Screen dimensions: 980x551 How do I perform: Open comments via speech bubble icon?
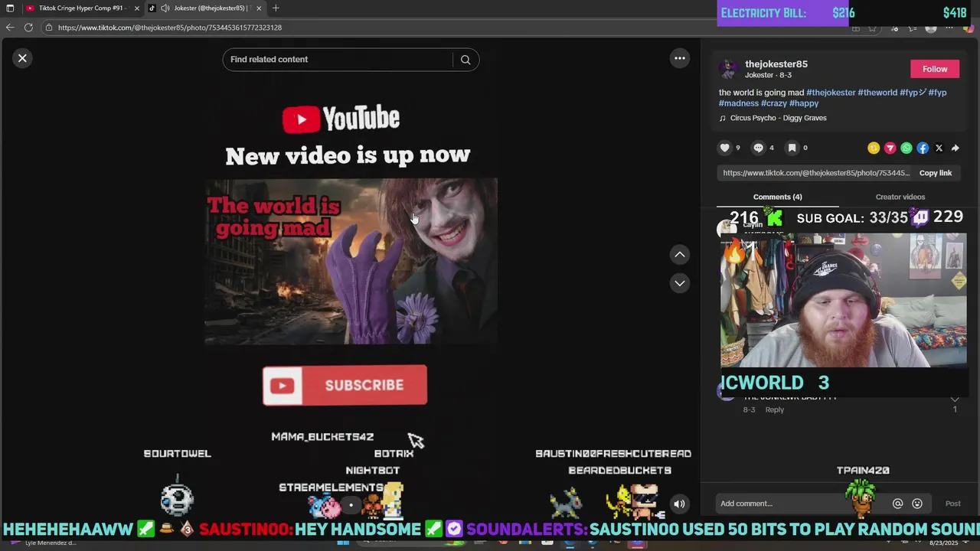pyautogui.click(x=759, y=148)
